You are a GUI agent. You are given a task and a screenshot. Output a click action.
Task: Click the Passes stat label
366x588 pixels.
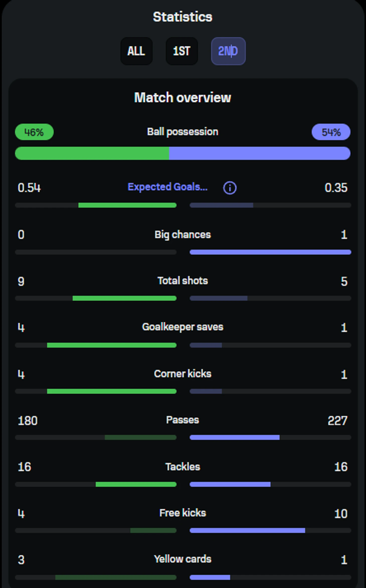[x=182, y=420]
